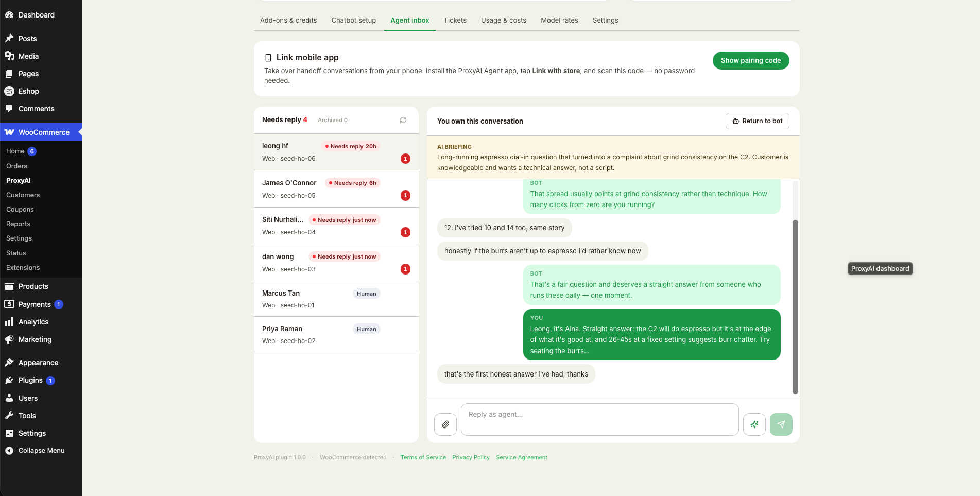Select the Siti Nurhali conversation
980x496 pixels.
[336, 226]
